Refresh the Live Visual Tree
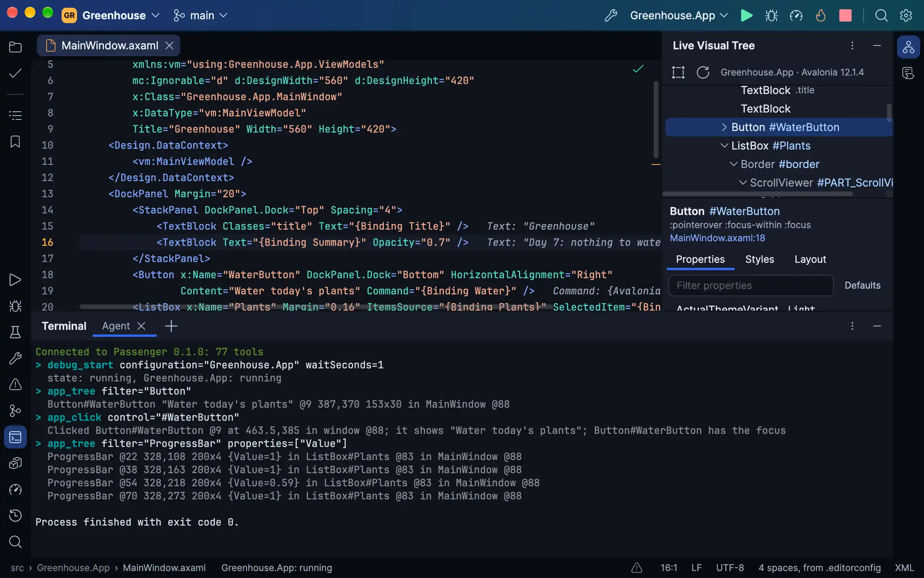Screen dimensions: 924x578 pyautogui.click(x=703, y=72)
